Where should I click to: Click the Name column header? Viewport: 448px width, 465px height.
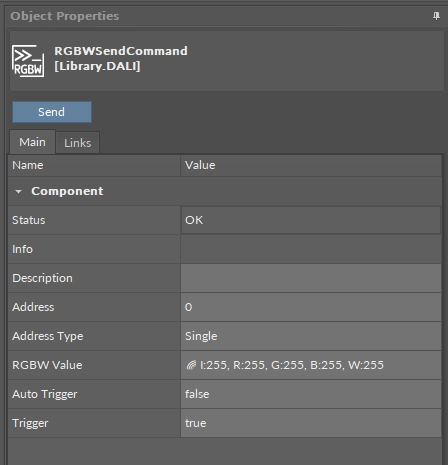click(94, 165)
